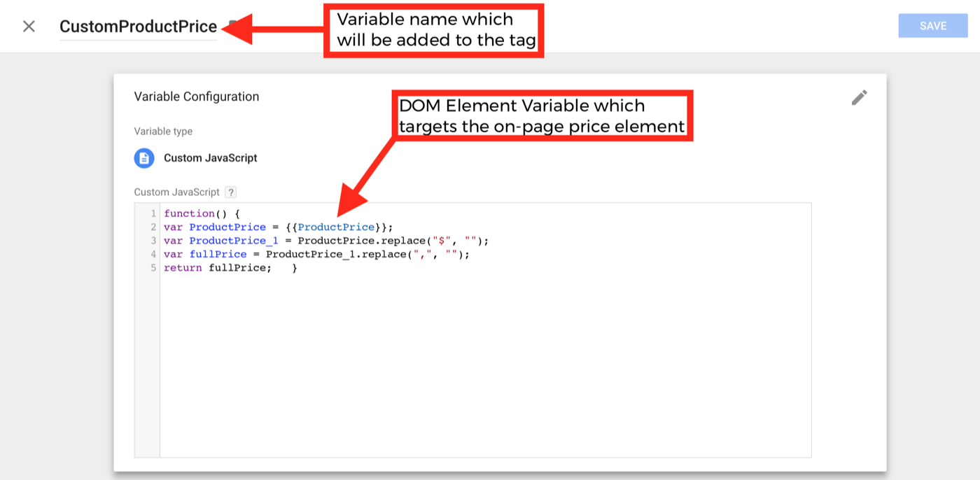Select the Custom JavaScript variable type label
Image resolution: width=980 pixels, height=480 pixels.
coord(210,158)
